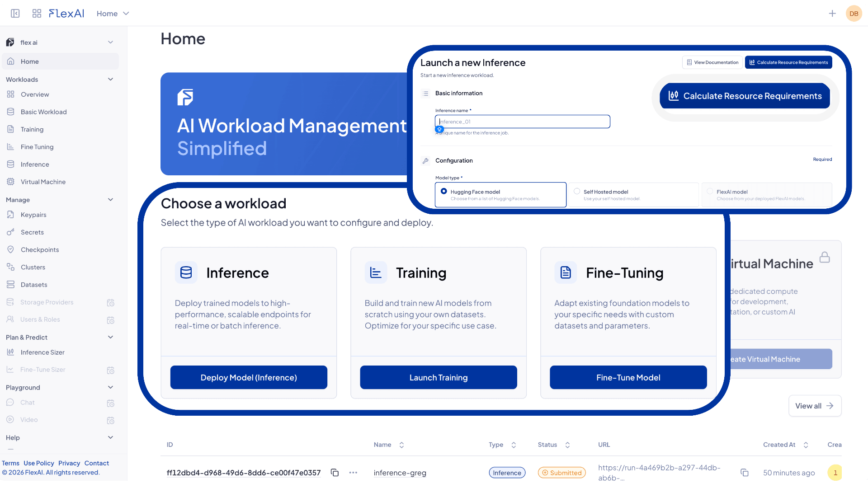The width and height of the screenshot is (868, 488).
Task: Click Launch Training button
Action: click(x=439, y=378)
